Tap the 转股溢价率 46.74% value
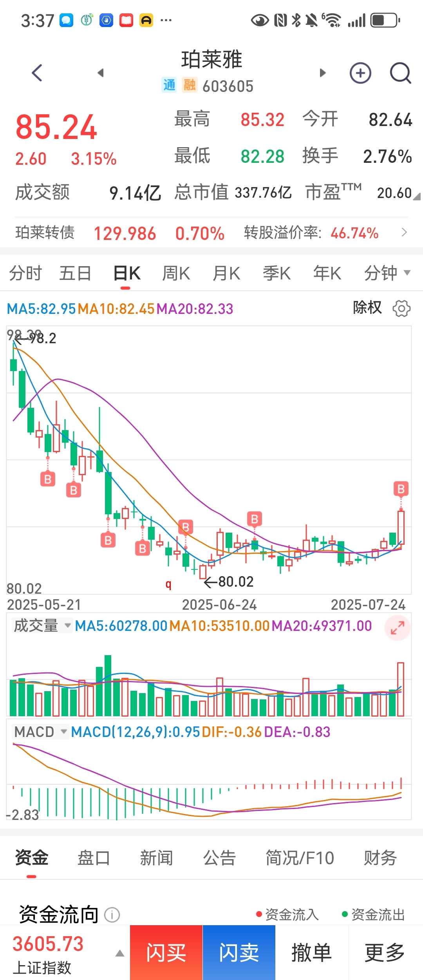Image resolution: width=423 pixels, height=980 pixels. tap(354, 233)
